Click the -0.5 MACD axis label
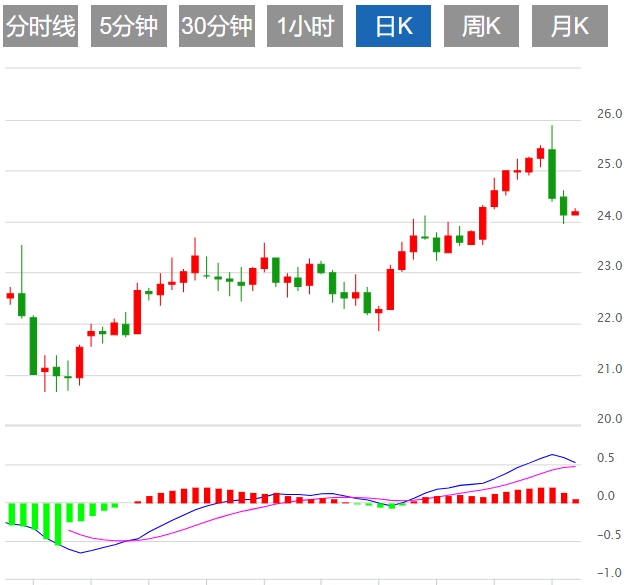Screen dimensions: 640x585 [609, 534]
